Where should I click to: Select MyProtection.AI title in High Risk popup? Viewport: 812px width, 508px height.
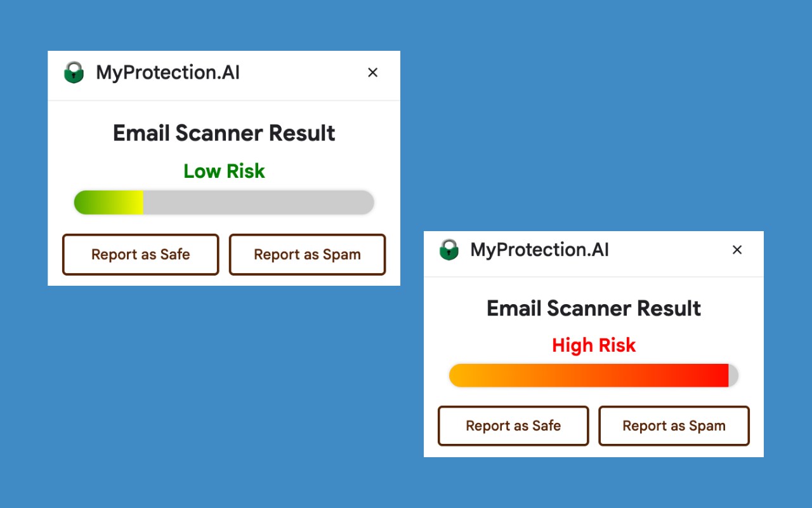pyautogui.click(x=539, y=250)
